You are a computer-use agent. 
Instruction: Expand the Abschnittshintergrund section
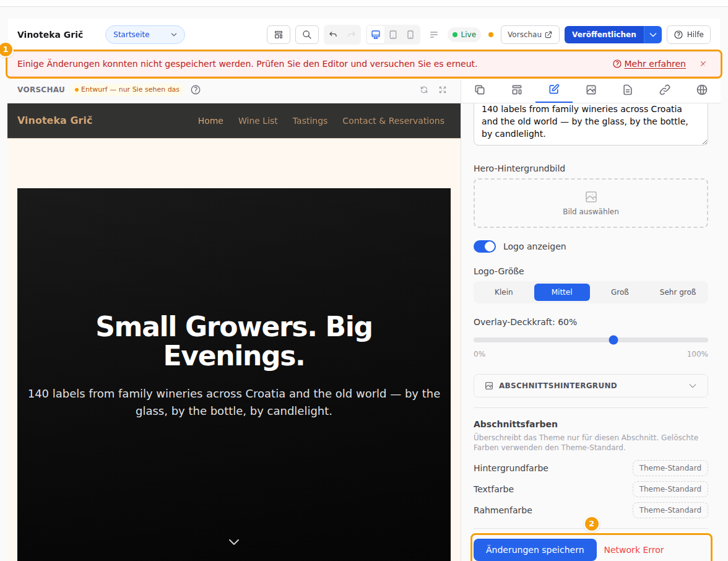591,386
